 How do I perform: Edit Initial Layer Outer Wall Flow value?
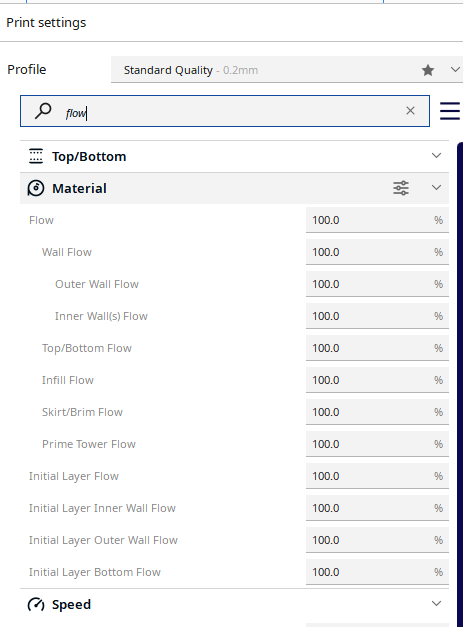377,540
